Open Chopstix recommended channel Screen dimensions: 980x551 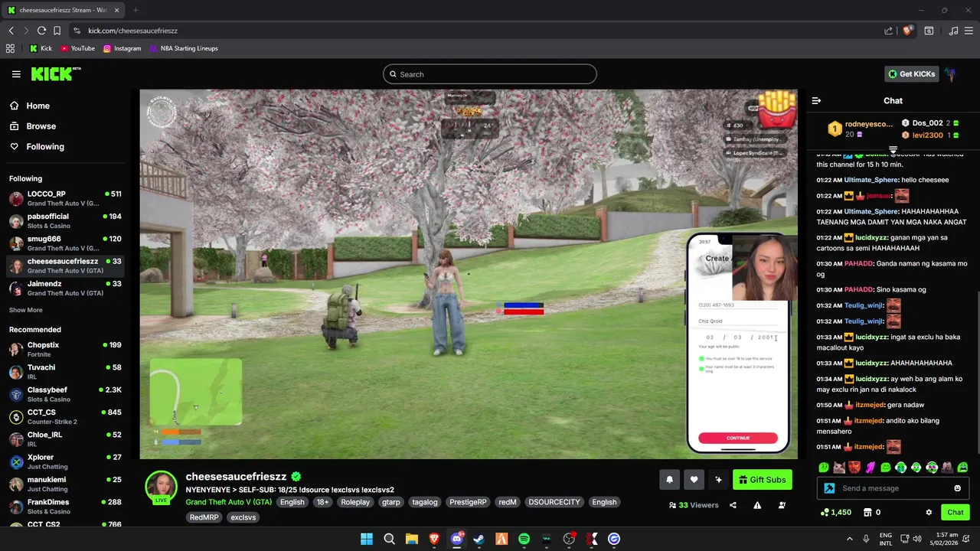coord(65,349)
